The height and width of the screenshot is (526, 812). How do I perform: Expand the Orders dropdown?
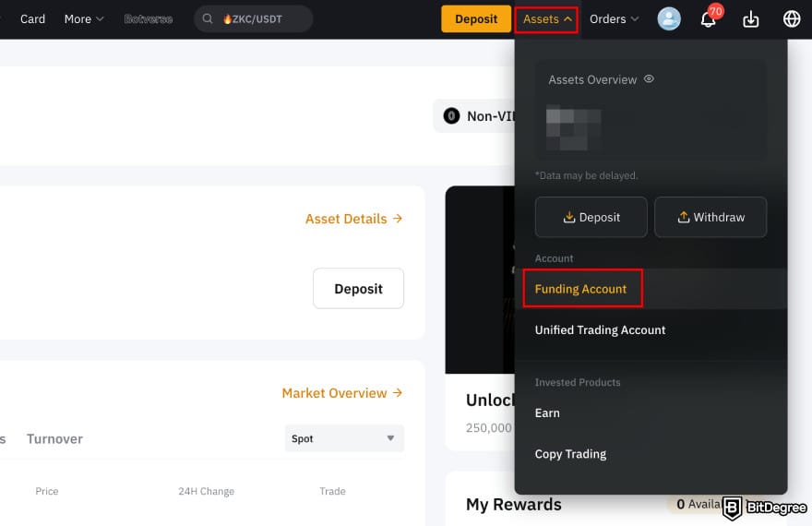614,19
